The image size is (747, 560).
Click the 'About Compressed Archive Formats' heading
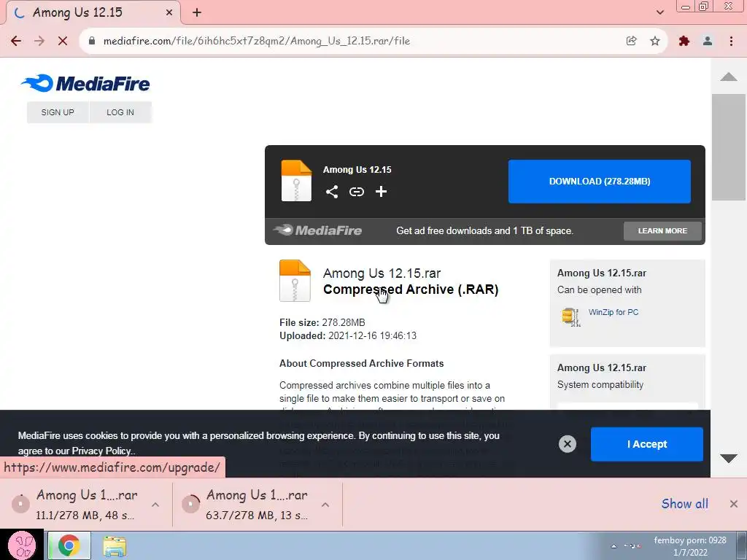click(x=361, y=363)
